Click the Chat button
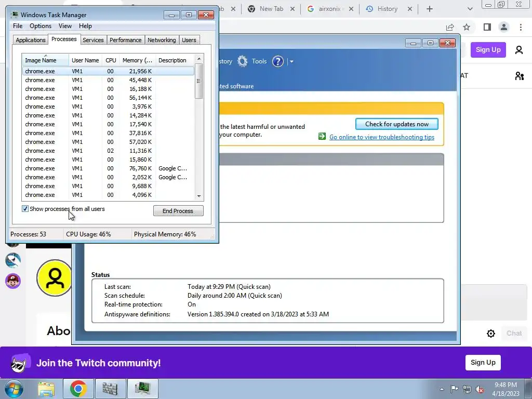Screen dimensions: 532x399 click(x=514, y=334)
